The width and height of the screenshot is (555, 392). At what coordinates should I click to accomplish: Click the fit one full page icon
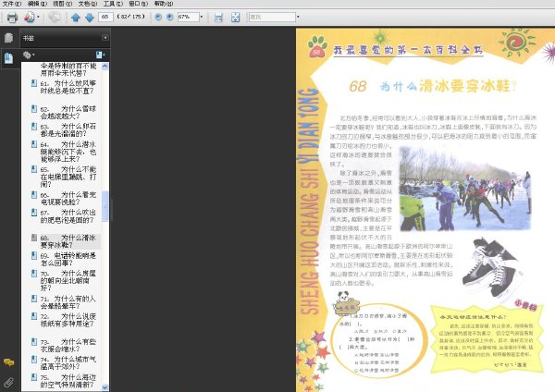pos(235,18)
